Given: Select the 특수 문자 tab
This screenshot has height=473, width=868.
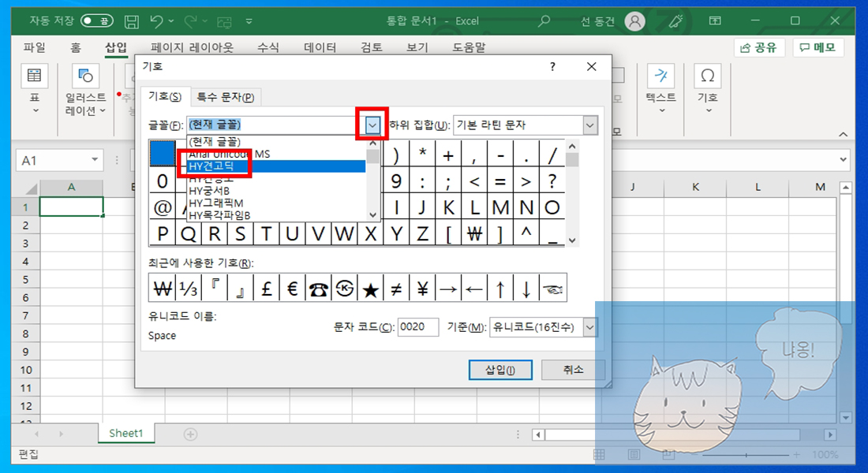Looking at the screenshot, I should click(x=226, y=98).
